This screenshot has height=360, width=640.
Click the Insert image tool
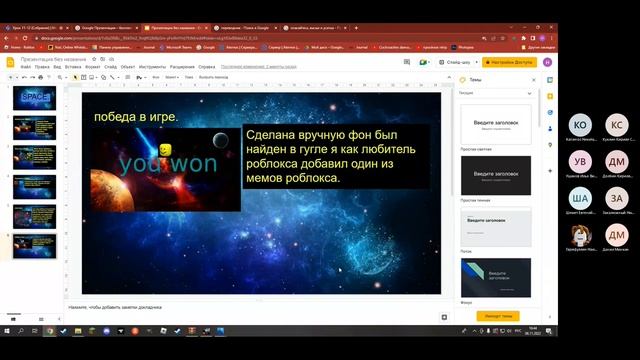(x=91, y=77)
